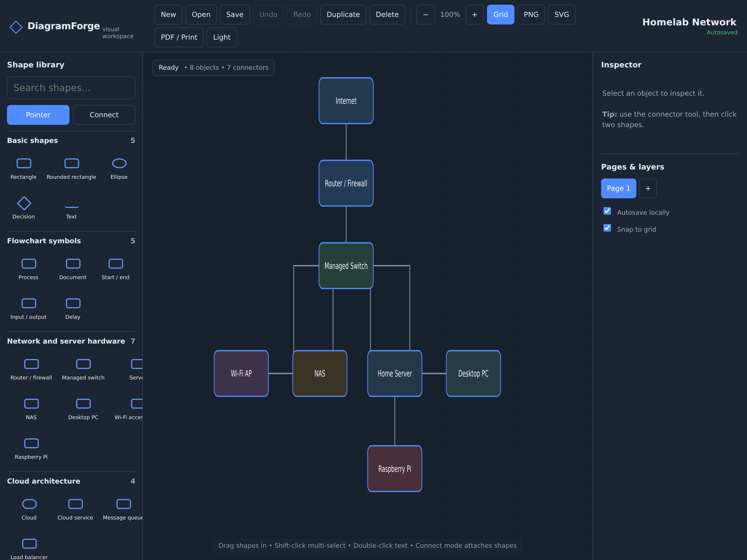Select the Managed Switch node on canvas
This screenshot has height=560, width=747.
(x=346, y=266)
